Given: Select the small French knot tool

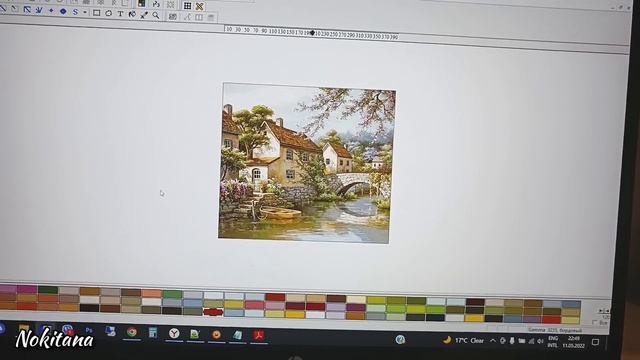Looking at the screenshot, I should tap(51, 11).
